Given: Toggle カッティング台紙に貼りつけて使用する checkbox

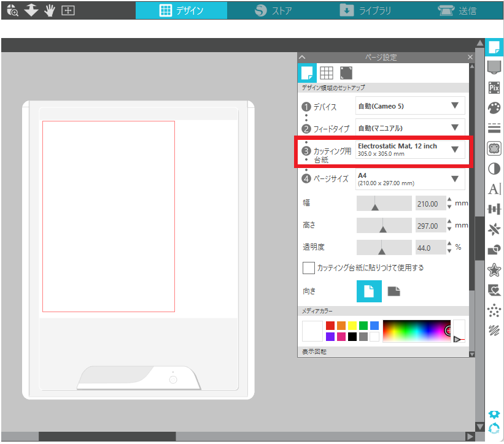Looking at the screenshot, I should pos(308,268).
